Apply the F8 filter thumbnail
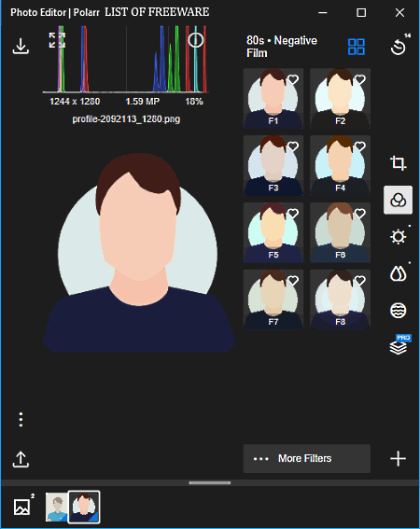Screen dimensions: 420x529 click(341, 299)
